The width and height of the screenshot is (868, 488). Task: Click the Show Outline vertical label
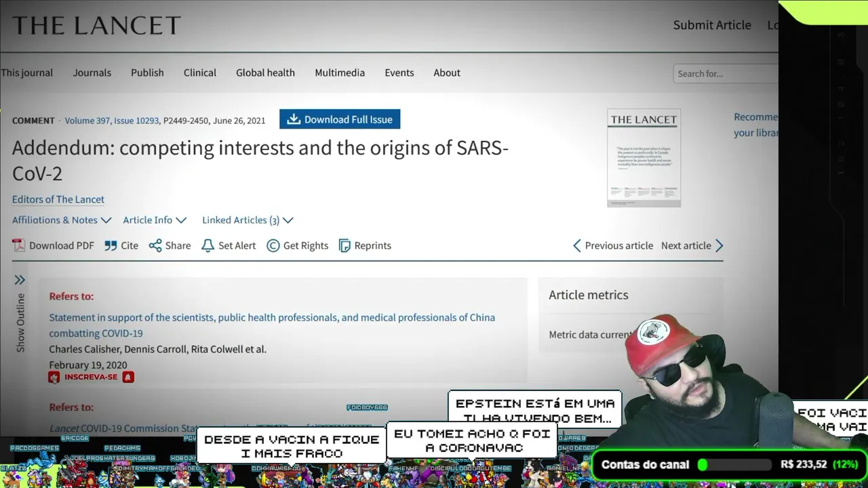click(20, 323)
